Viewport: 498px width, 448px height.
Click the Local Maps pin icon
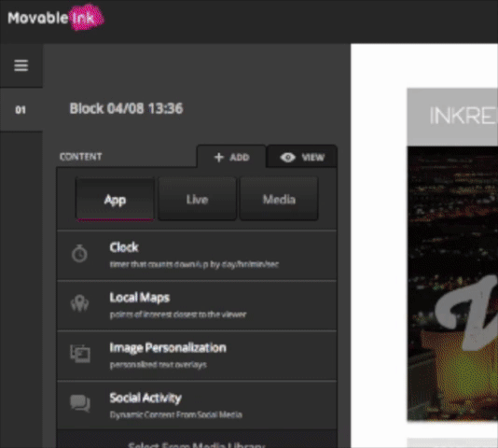pyautogui.click(x=79, y=303)
